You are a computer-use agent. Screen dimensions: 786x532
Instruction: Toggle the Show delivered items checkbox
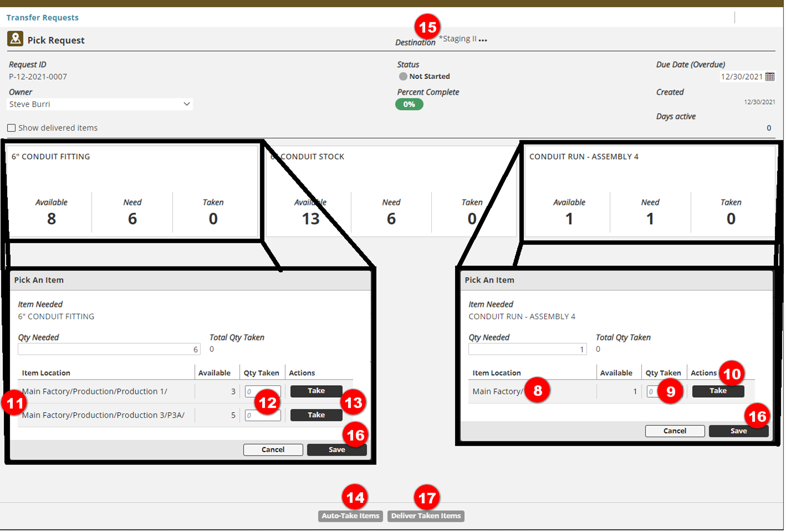click(x=12, y=128)
